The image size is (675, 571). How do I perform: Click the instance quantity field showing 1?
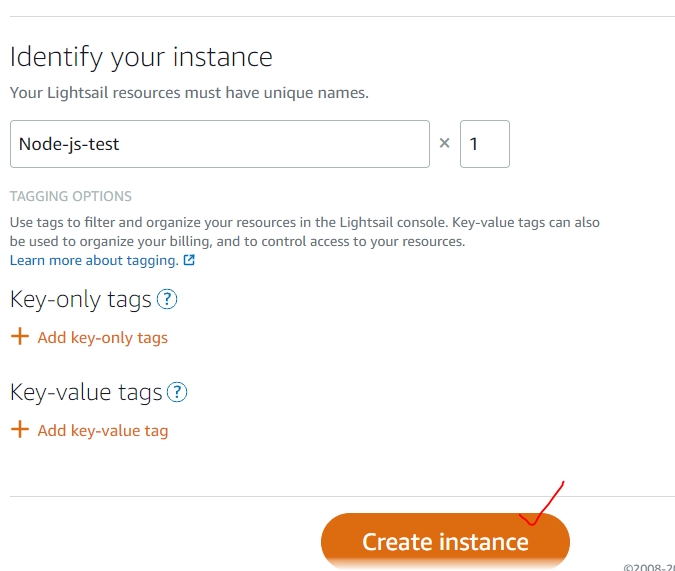click(484, 144)
